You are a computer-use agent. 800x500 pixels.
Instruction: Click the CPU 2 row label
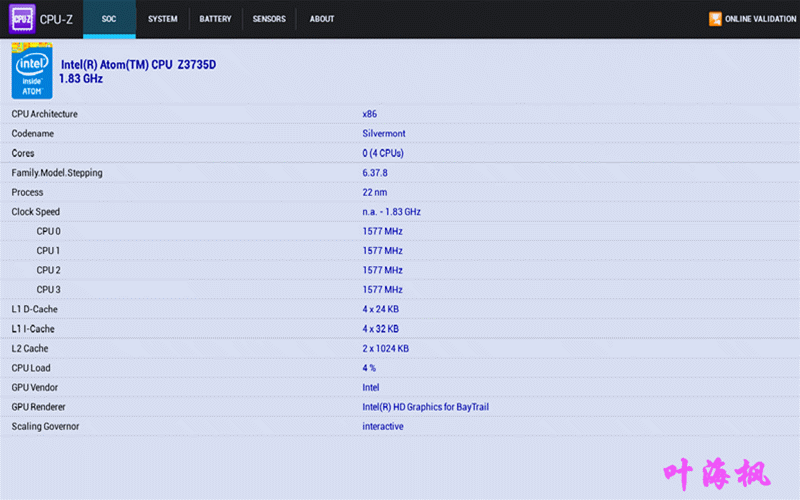pyautogui.click(x=48, y=270)
